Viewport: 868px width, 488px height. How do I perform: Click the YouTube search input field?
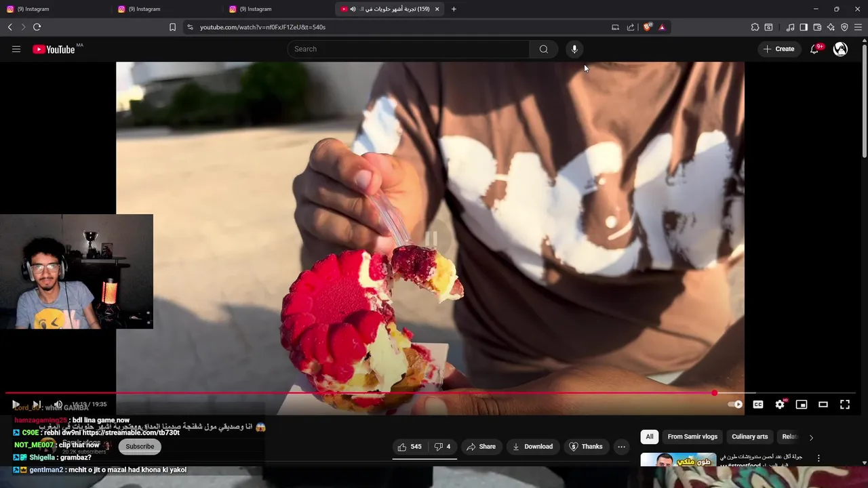point(409,49)
